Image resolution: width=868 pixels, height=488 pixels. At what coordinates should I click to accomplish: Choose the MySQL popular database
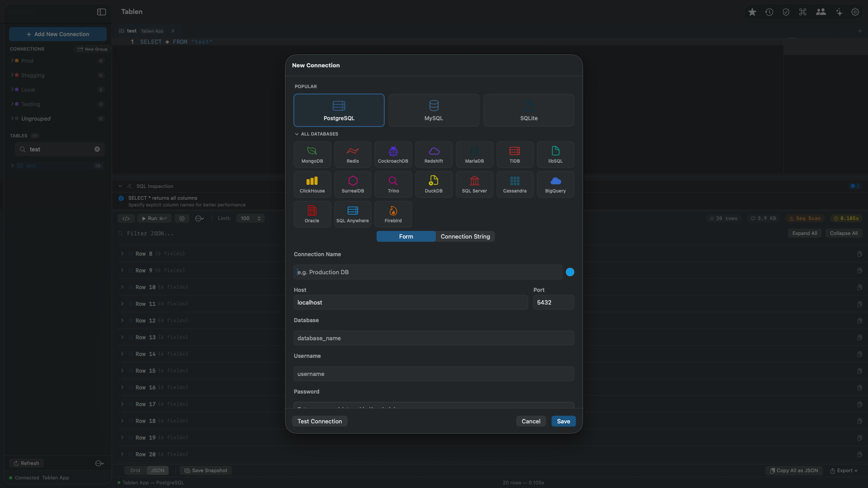pyautogui.click(x=434, y=110)
